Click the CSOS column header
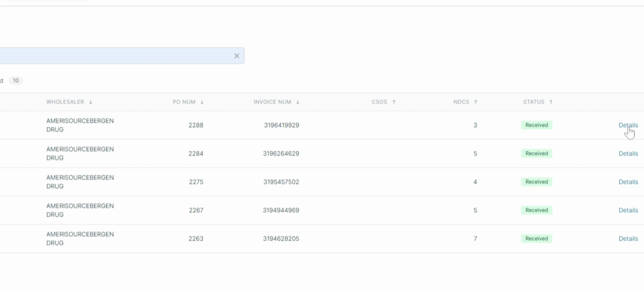 379,102
